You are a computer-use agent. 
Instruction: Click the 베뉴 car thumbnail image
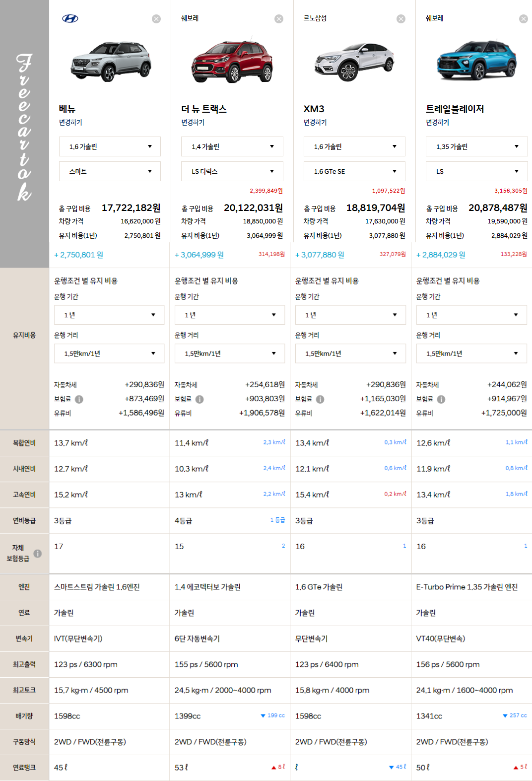(111, 62)
